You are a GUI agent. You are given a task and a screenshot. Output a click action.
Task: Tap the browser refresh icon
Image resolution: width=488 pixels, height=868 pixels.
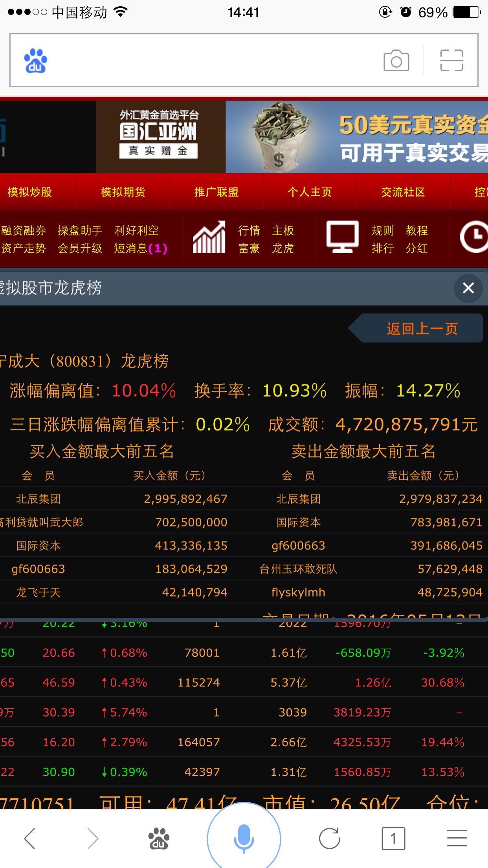[x=329, y=839]
